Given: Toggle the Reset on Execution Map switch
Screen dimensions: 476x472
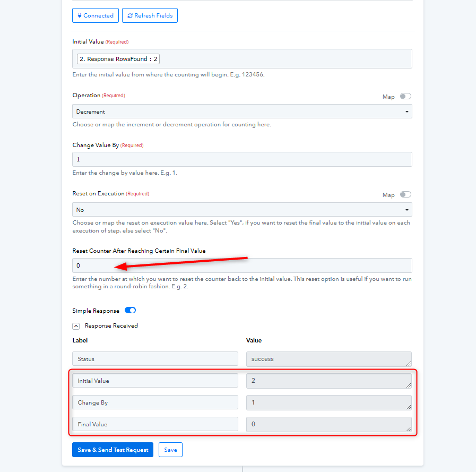Looking at the screenshot, I should coord(405,195).
